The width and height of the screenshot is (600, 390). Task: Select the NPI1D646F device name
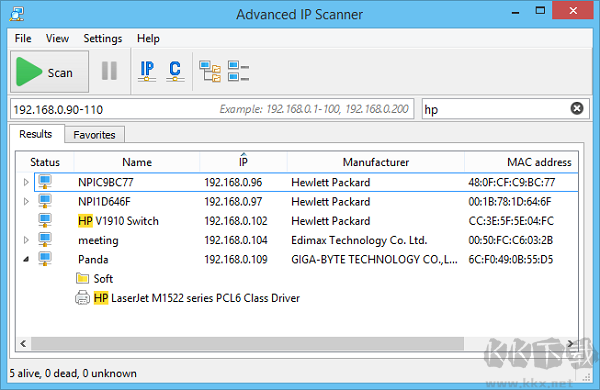click(104, 202)
